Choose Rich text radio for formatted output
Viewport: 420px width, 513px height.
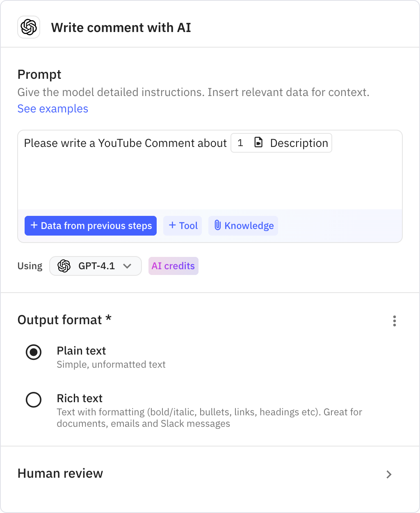point(34,400)
